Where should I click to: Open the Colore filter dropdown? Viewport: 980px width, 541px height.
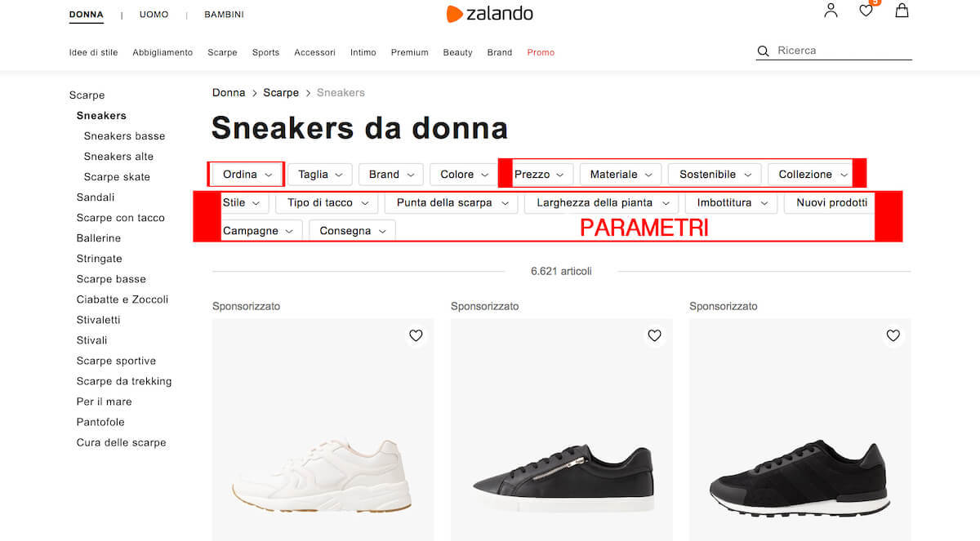(464, 174)
